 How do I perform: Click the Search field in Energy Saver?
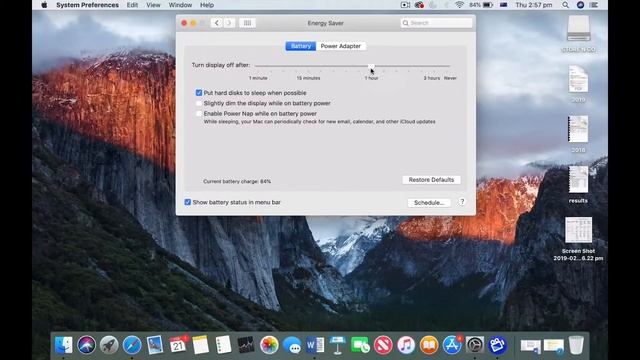(x=436, y=23)
